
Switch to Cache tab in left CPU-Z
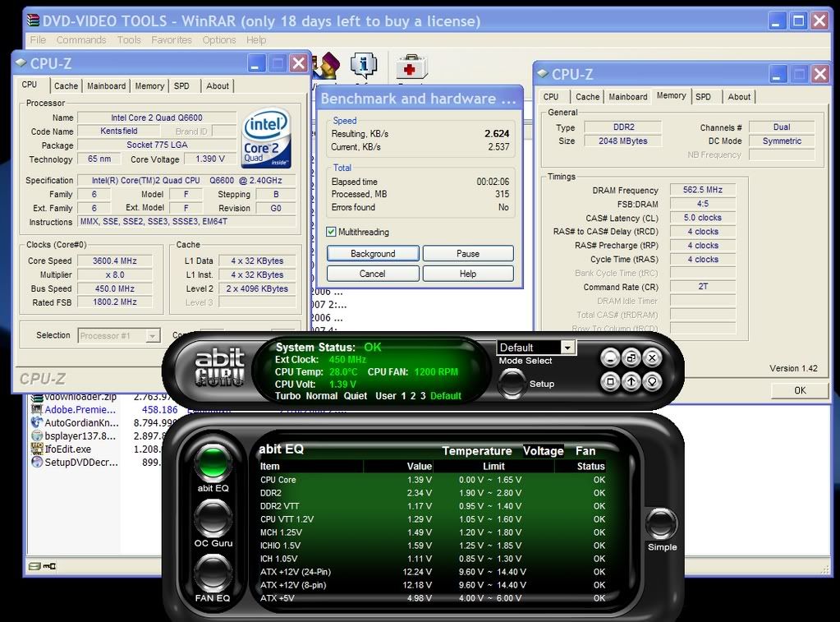pos(66,85)
